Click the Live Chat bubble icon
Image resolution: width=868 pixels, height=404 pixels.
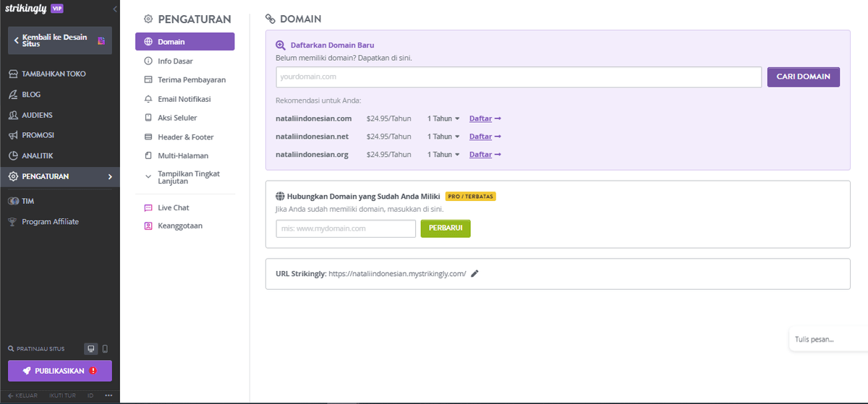(x=148, y=207)
